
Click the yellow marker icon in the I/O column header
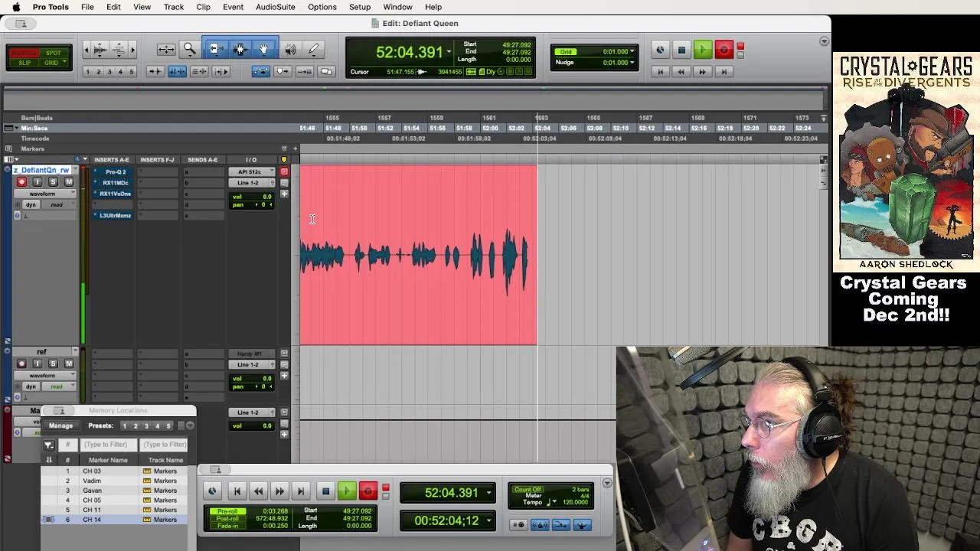[284, 159]
